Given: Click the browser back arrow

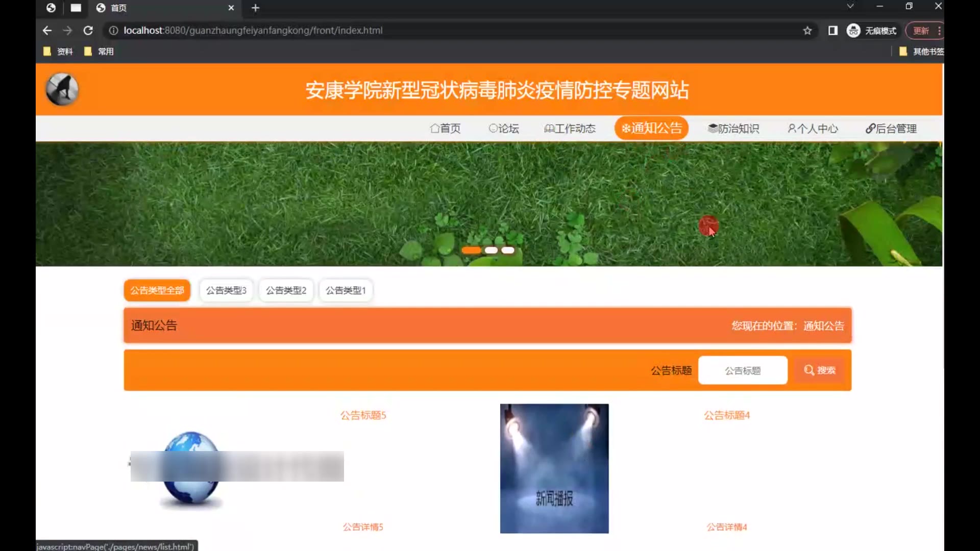Looking at the screenshot, I should click(x=47, y=31).
